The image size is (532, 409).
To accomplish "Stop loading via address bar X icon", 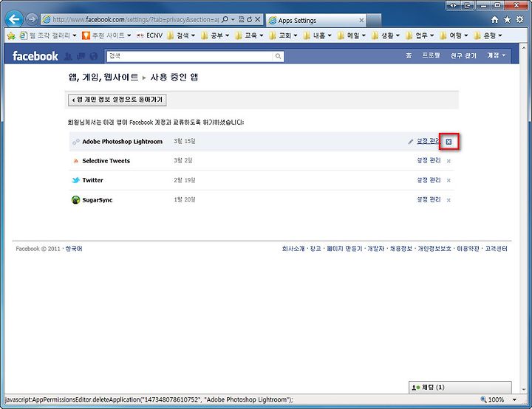I will 258,20.
